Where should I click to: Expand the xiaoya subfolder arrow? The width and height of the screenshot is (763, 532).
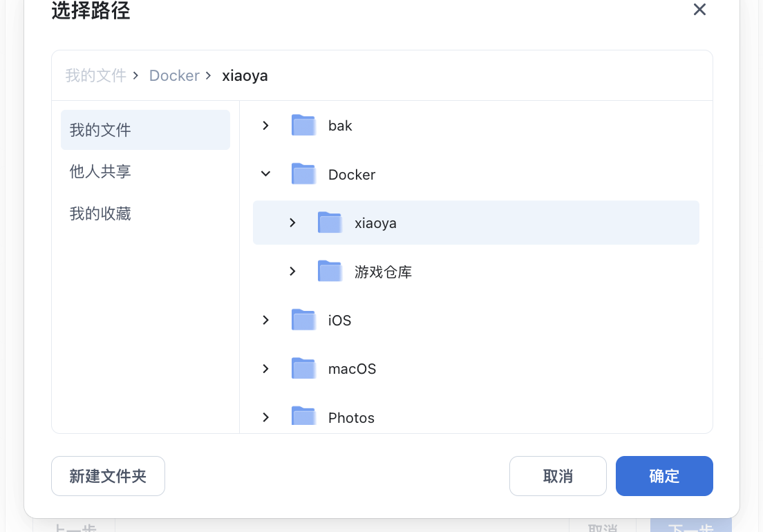pos(292,223)
